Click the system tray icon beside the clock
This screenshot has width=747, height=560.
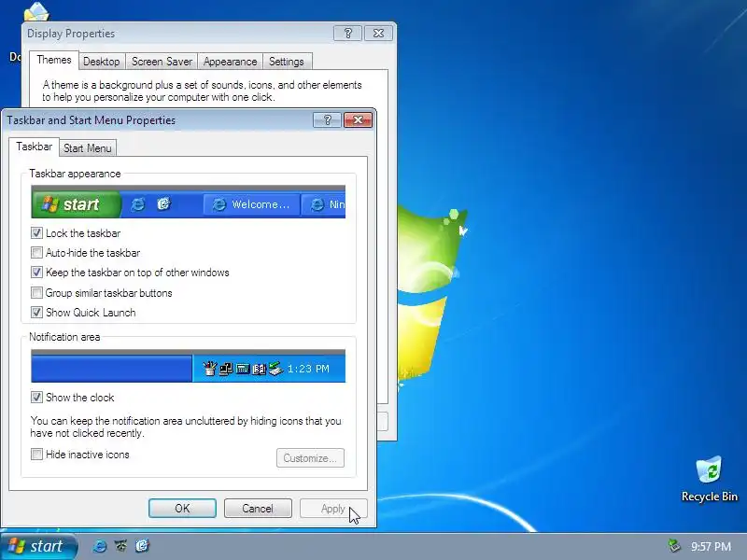(674, 545)
